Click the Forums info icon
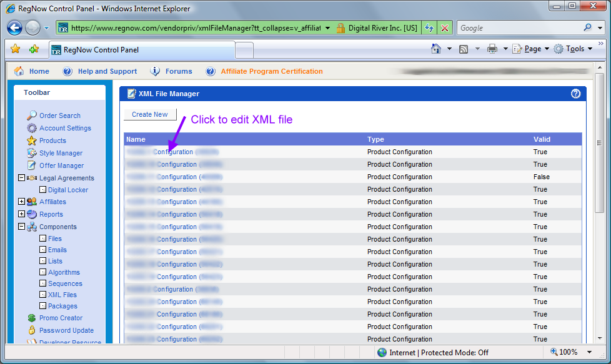Screen dimensions: 611x364 click(x=155, y=71)
